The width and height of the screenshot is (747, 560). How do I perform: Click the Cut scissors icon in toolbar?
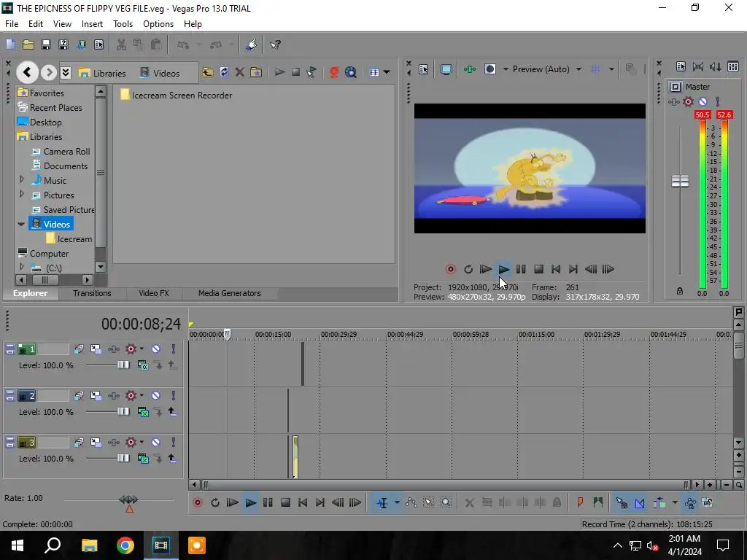coord(121,44)
